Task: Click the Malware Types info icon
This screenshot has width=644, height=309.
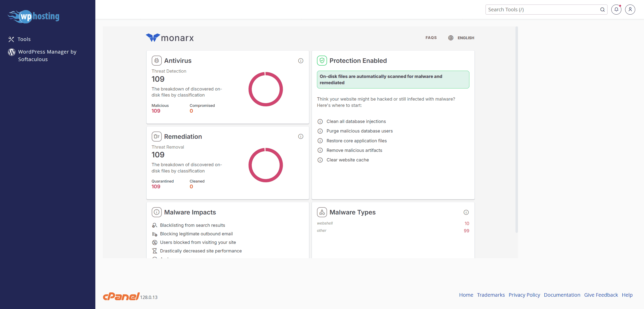Action: point(466,212)
